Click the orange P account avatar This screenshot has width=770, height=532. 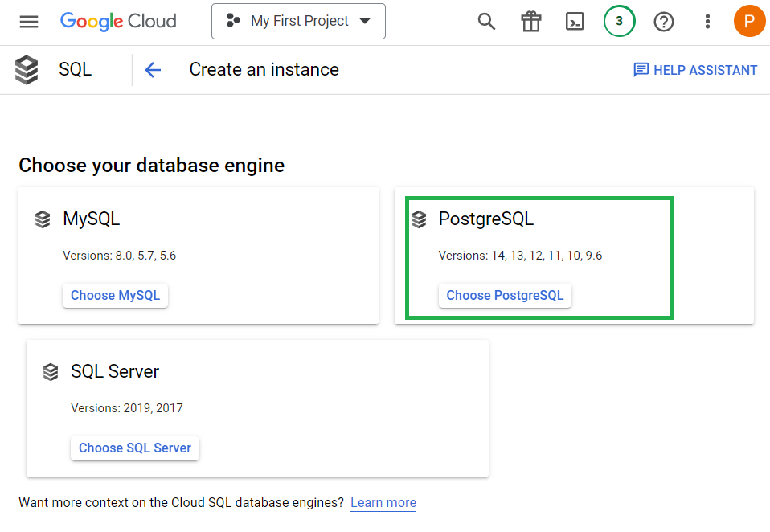tap(749, 21)
